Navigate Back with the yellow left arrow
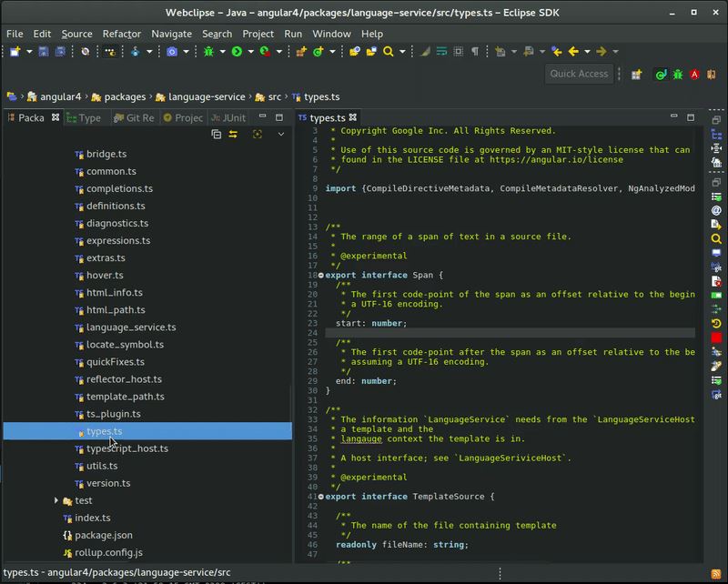The height and width of the screenshot is (584, 728). coord(574,52)
